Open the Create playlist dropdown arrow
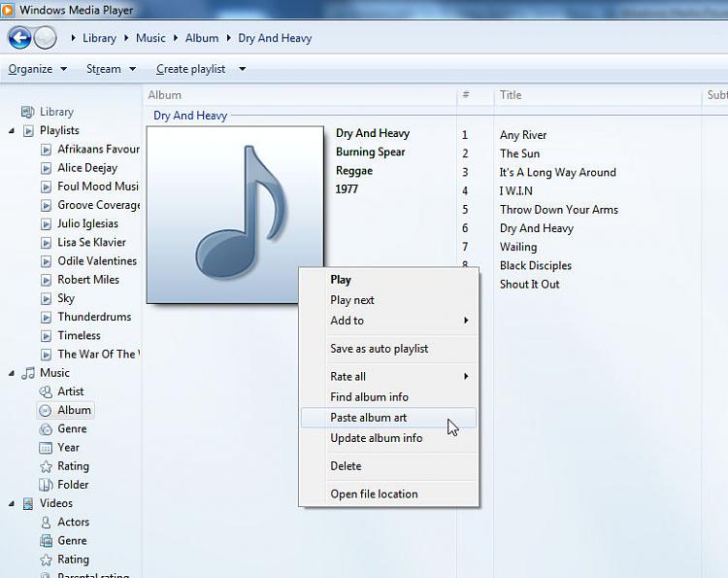The width and height of the screenshot is (728, 578). point(243,69)
